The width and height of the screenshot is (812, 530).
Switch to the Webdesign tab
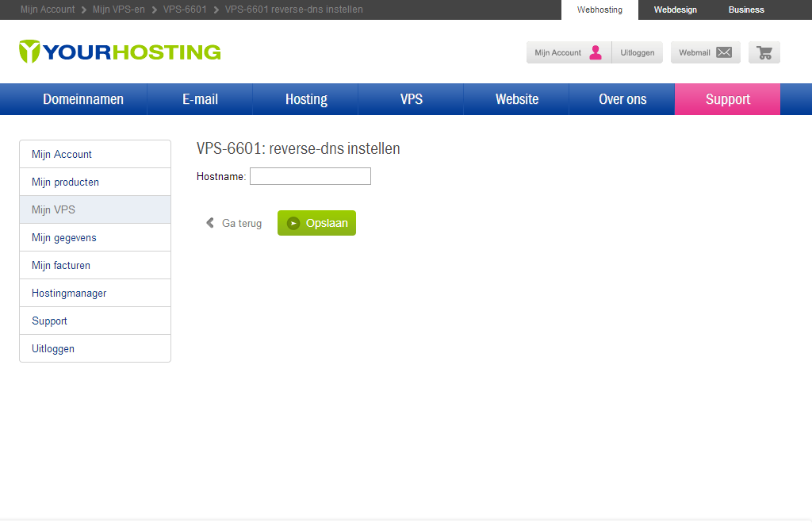pos(675,10)
